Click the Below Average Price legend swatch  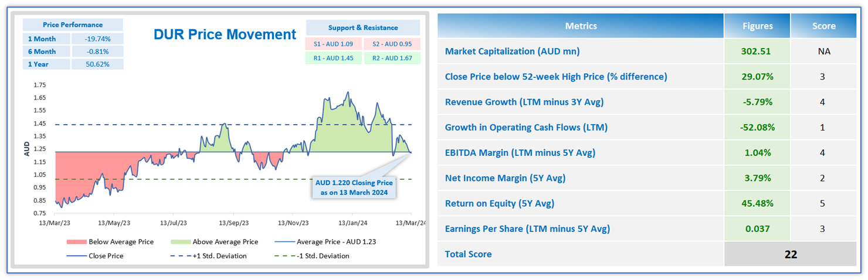point(77,241)
